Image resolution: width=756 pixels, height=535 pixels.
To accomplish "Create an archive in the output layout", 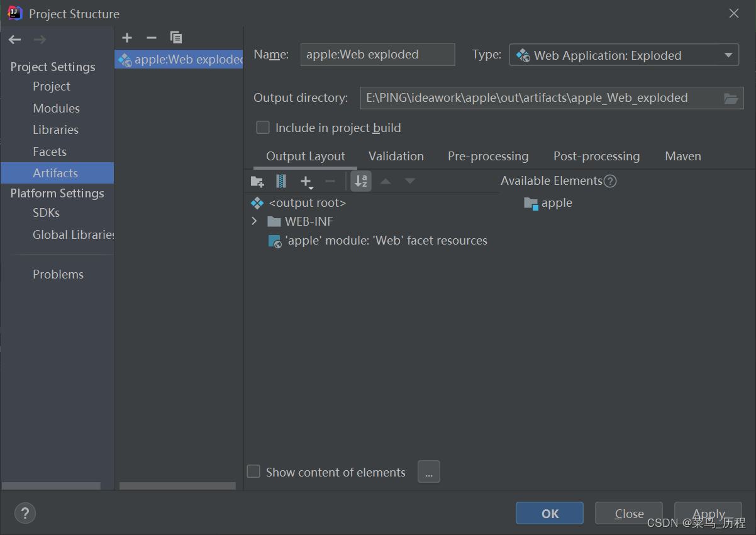I will tap(281, 181).
